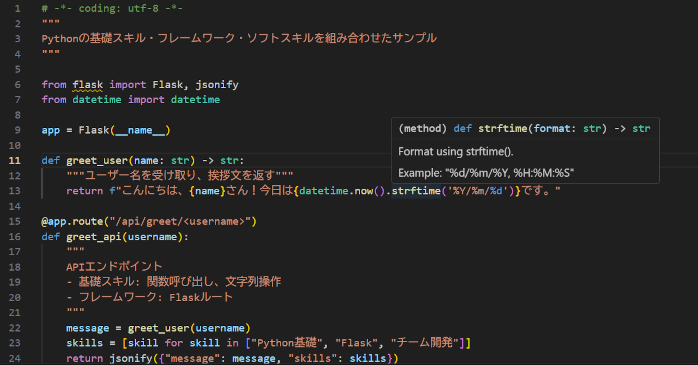Click 'Flask(' on the app assignment line
The image size is (698, 365).
[97, 130]
